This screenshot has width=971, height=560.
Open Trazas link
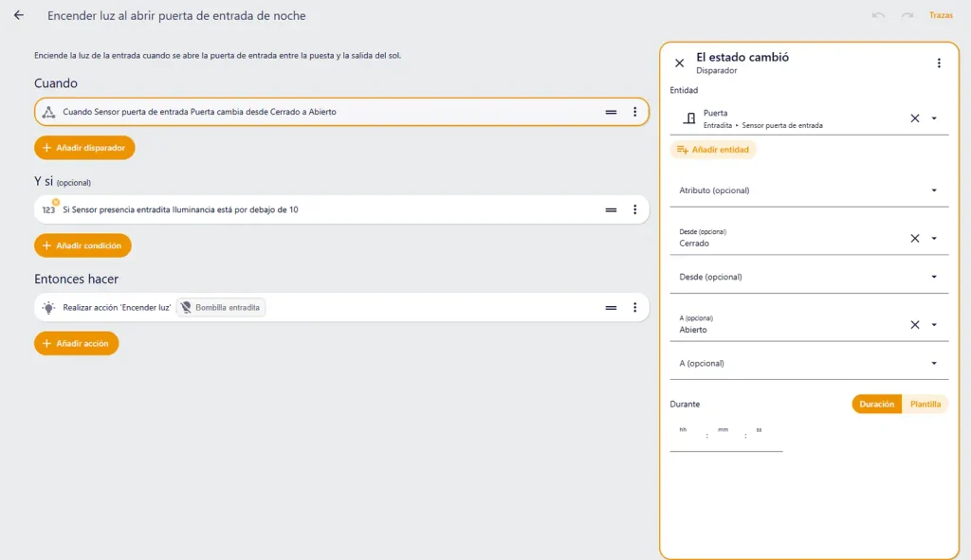click(941, 15)
